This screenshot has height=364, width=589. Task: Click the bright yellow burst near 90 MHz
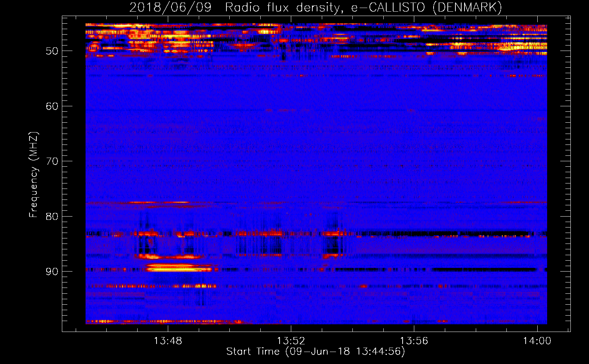[x=178, y=268]
